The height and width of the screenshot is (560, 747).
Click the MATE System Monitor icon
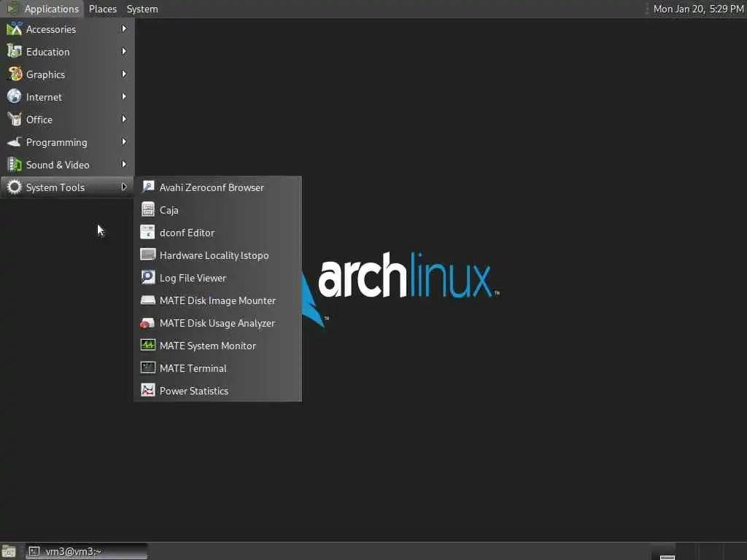[147, 345]
